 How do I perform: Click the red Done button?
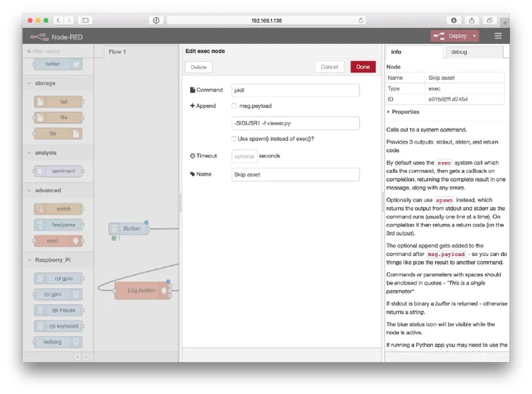tap(363, 67)
